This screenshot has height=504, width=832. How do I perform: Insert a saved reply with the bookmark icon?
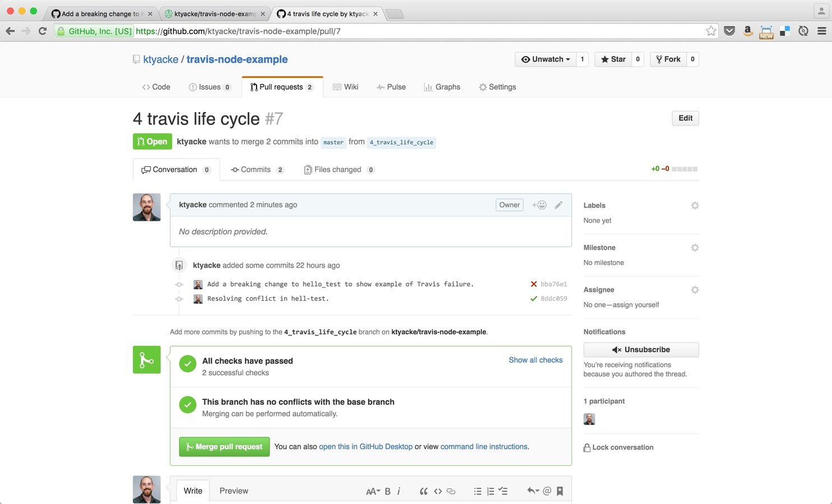point(560,491)
